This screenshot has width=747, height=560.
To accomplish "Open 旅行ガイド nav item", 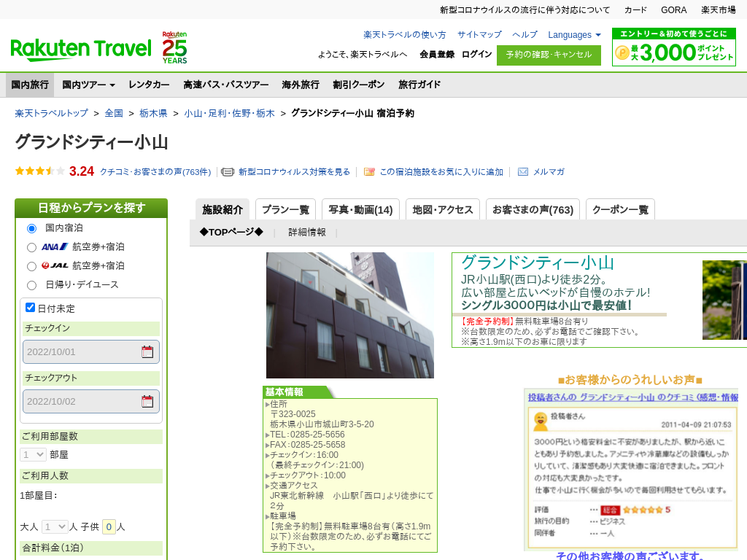I will pyautogui.click(x=419, y=85).
